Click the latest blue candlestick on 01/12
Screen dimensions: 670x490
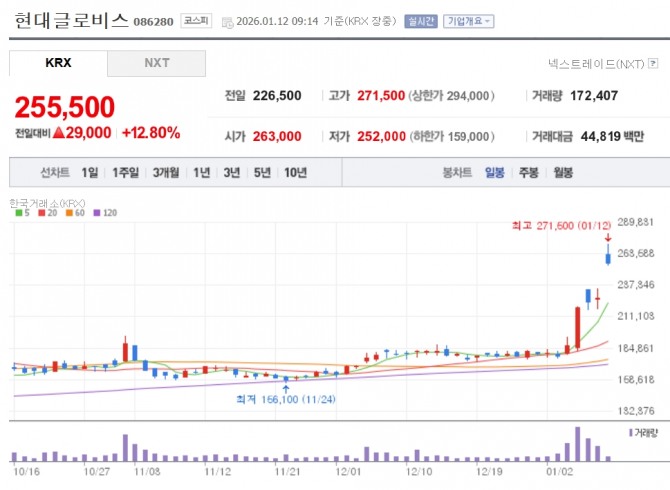pyautogui.click(x=608, y=258)
